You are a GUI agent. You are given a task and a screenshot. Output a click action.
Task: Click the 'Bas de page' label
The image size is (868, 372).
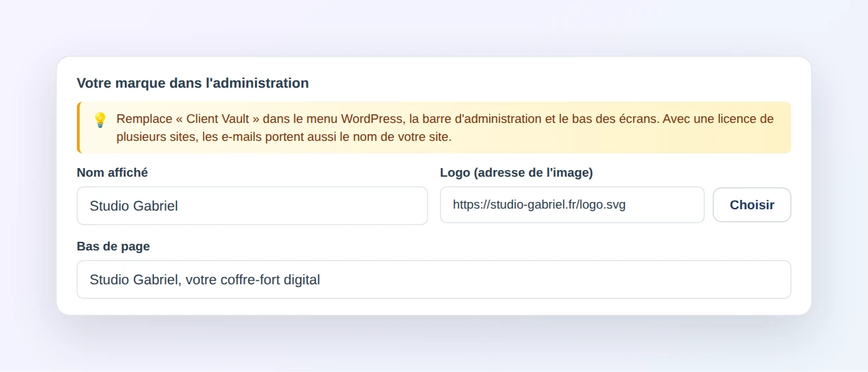click(x=113, y=246)
